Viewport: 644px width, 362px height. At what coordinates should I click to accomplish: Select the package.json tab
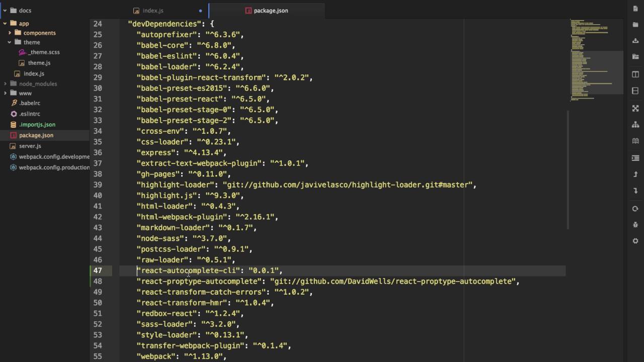(x=266, y=10)
